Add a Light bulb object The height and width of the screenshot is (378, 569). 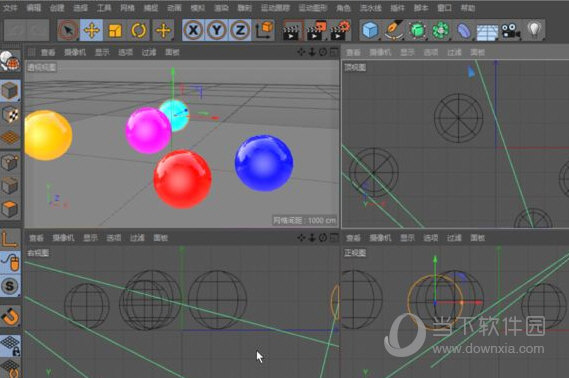tap(534, 30)
